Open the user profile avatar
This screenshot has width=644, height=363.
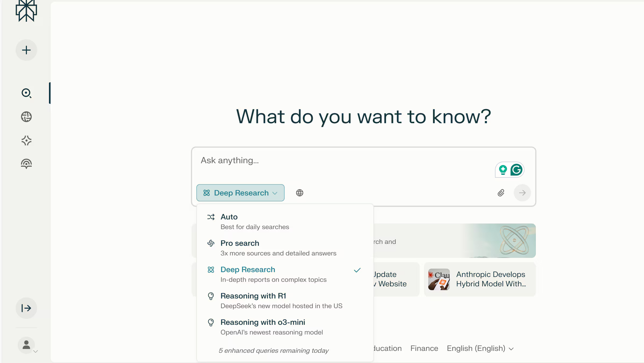coord(26,345)
